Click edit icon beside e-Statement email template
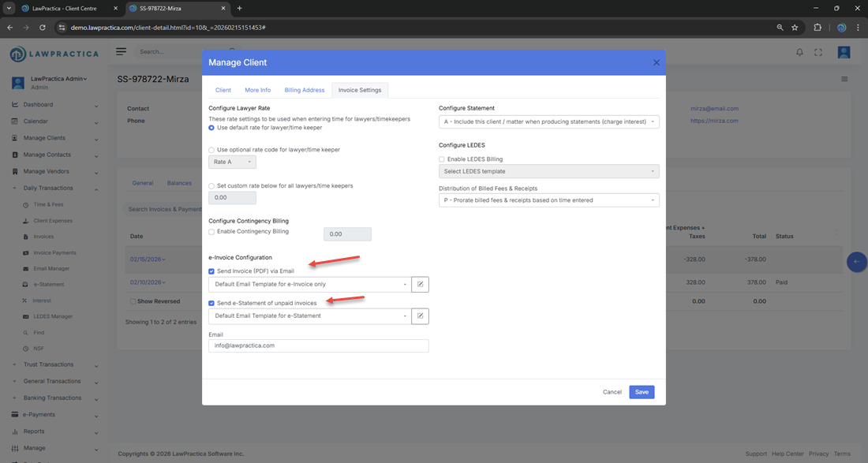Screen dimensions: 868x463 (x=420, y=316)
